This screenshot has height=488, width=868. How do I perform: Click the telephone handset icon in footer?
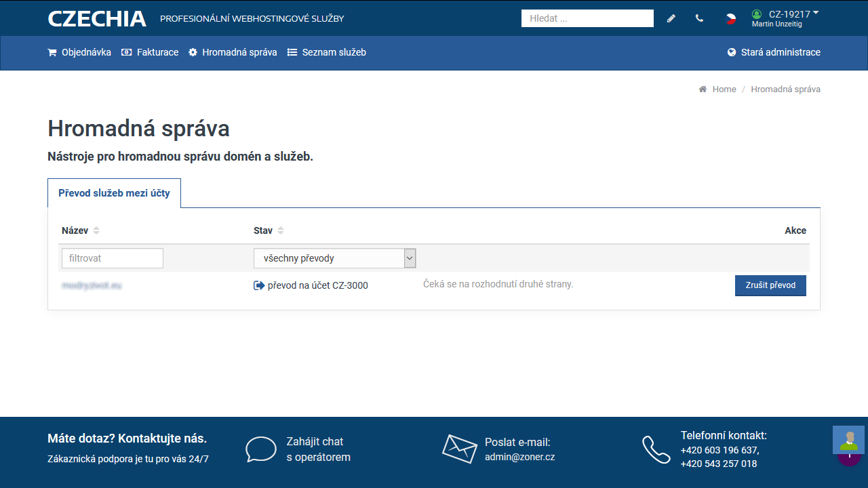coord(656,449)
